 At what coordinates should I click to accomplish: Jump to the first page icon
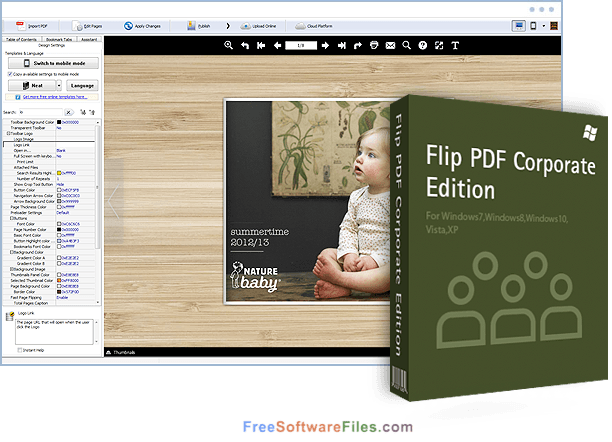pyautogui.click(x=261, y=45)
